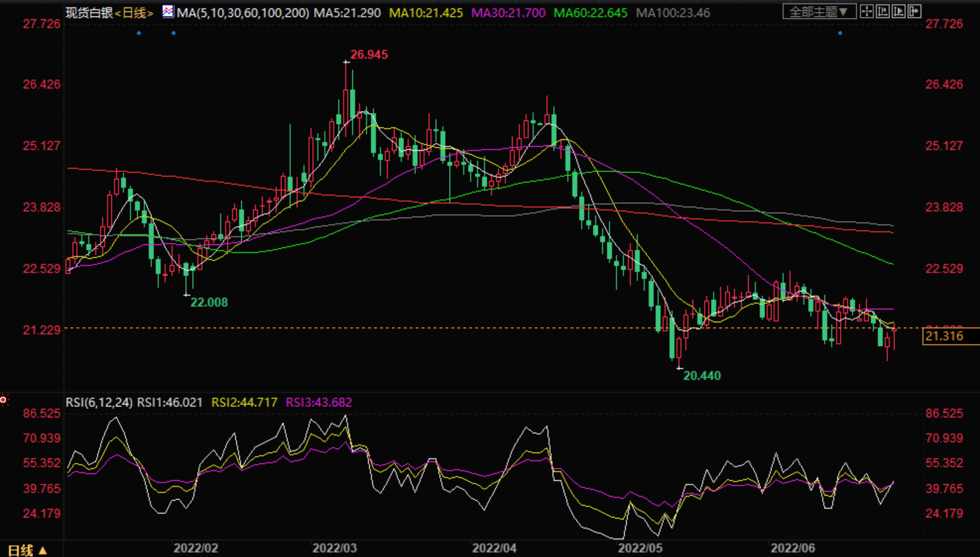The width and height of the screenshot is (980, 557).
Task: Click the RSI(6,12,24) indicator label
Action: coord(99,402)
